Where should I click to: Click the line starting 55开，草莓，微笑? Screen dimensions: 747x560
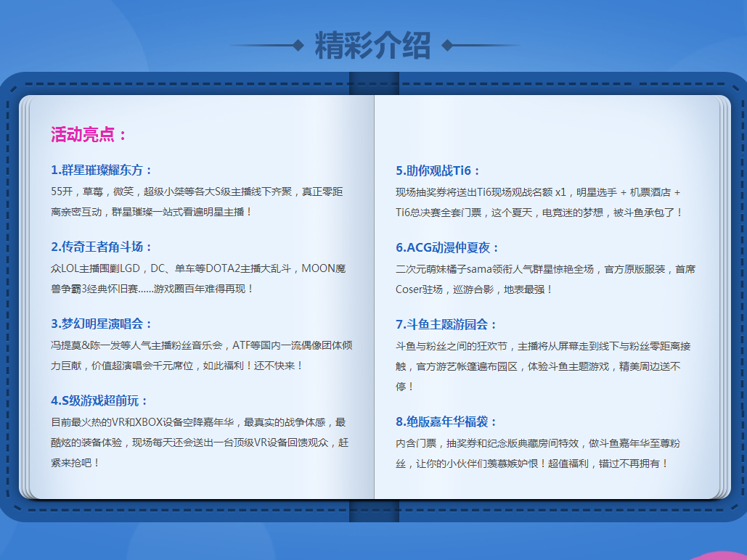point(197,192)
